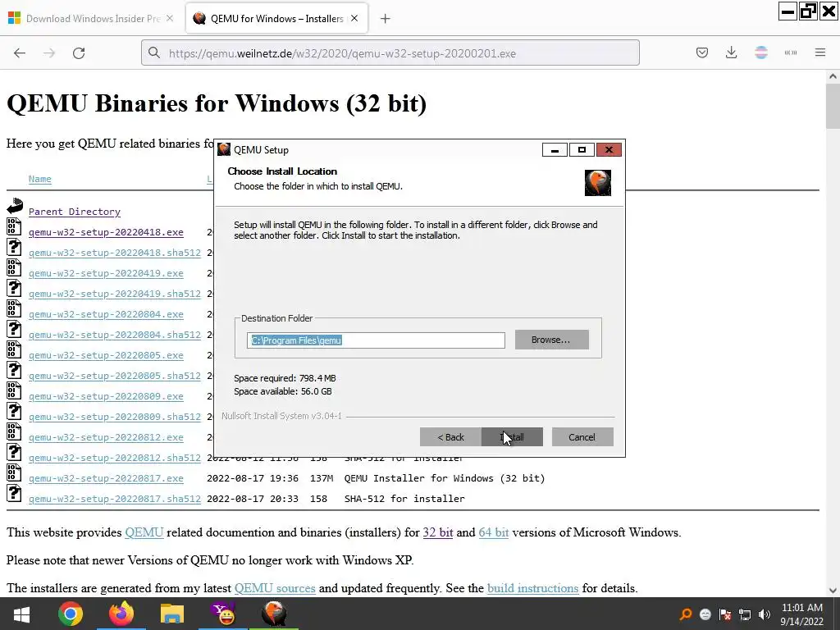Download qemu-w32-setup-20220419.exe

click(x=106, y=273)
